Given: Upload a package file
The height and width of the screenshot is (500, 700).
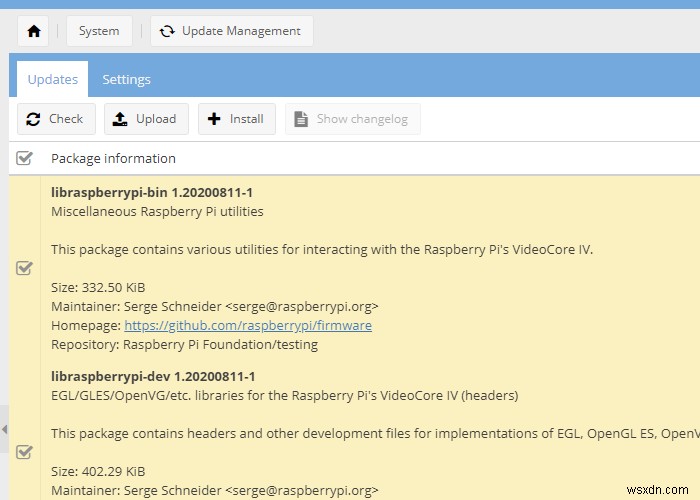Looking at the screenshot, I should point(146,119).
